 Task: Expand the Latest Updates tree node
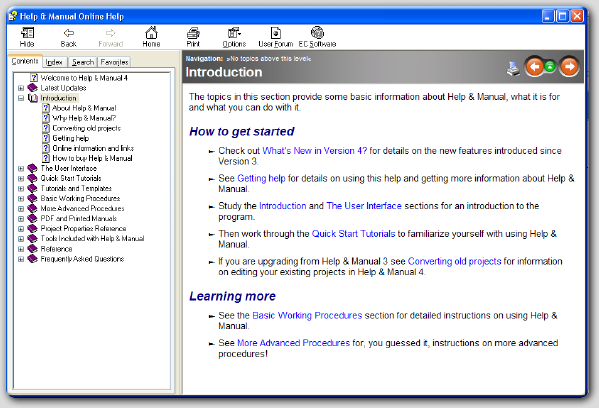coord(21,88)
